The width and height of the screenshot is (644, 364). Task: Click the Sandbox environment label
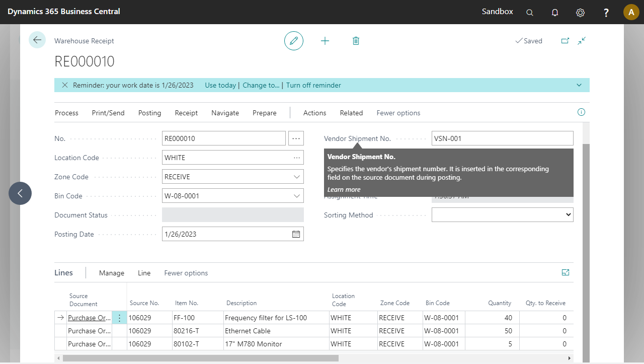tap(498, 11)
